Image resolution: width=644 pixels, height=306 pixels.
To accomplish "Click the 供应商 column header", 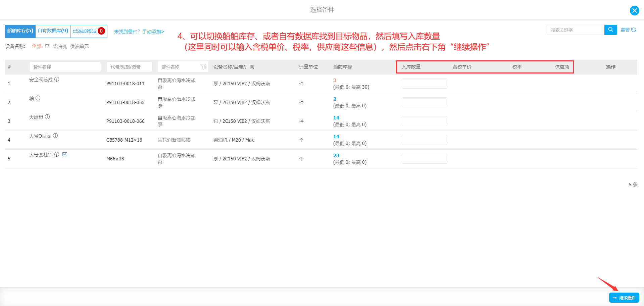I will pos(562,67).
